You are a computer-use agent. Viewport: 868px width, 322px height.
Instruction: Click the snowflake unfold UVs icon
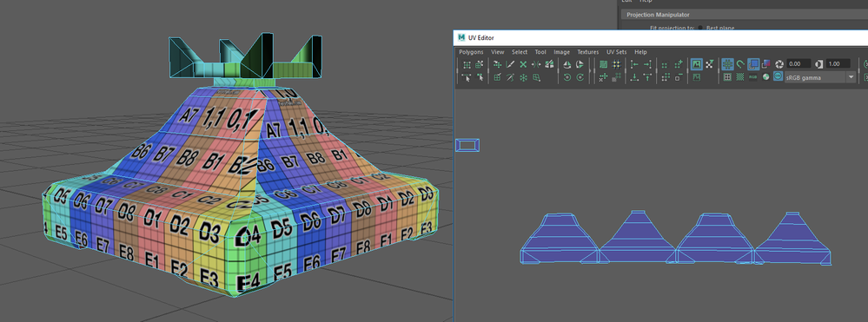click(523, 77)
